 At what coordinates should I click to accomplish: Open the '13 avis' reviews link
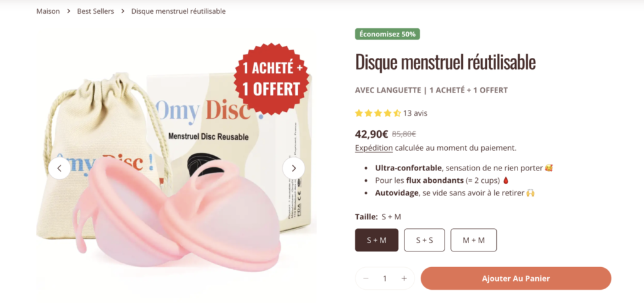tap(415, 113)
